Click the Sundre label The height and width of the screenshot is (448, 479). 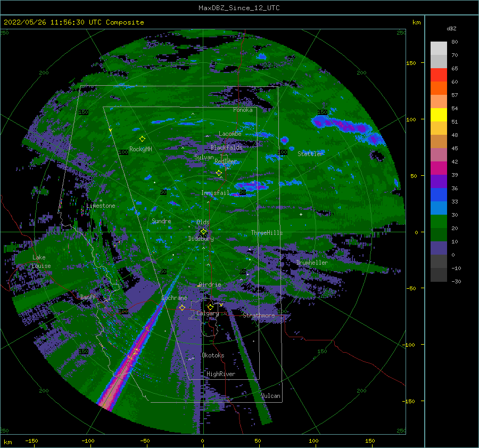pos(161,221)
